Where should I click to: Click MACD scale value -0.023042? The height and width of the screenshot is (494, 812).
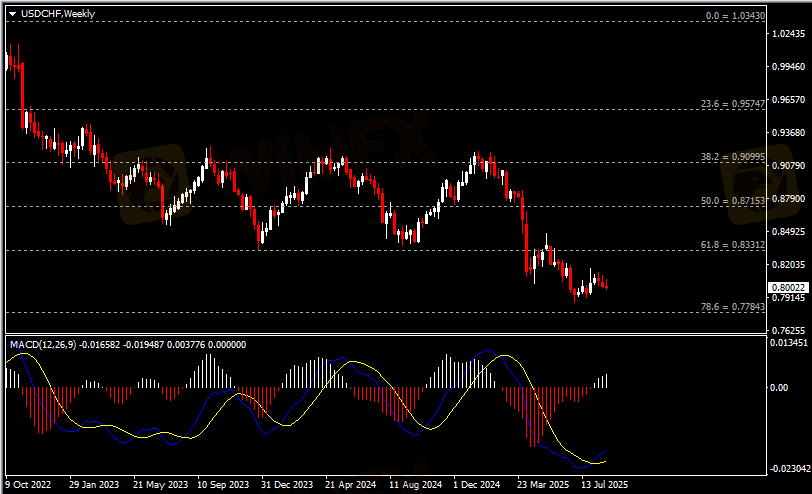[x=790, y=469]
